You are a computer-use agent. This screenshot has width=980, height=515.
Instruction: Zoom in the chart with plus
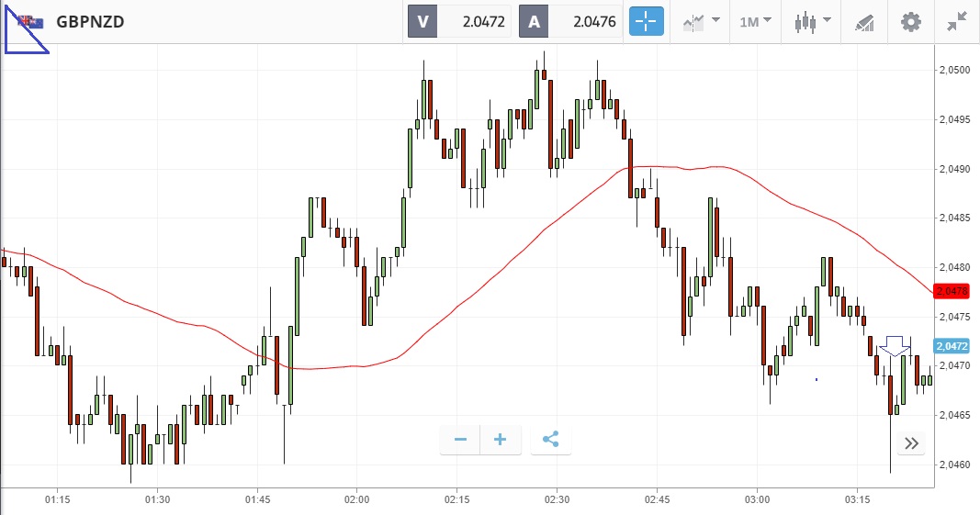coord(501,440)
